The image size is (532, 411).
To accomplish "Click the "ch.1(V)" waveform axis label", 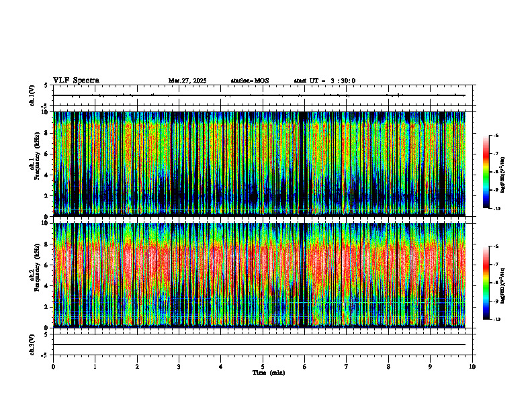I will pyautogui.click(x=32, y=95).
